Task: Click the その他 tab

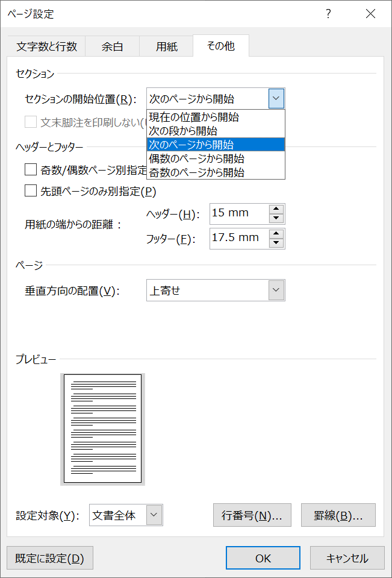Action: point(220,46)
